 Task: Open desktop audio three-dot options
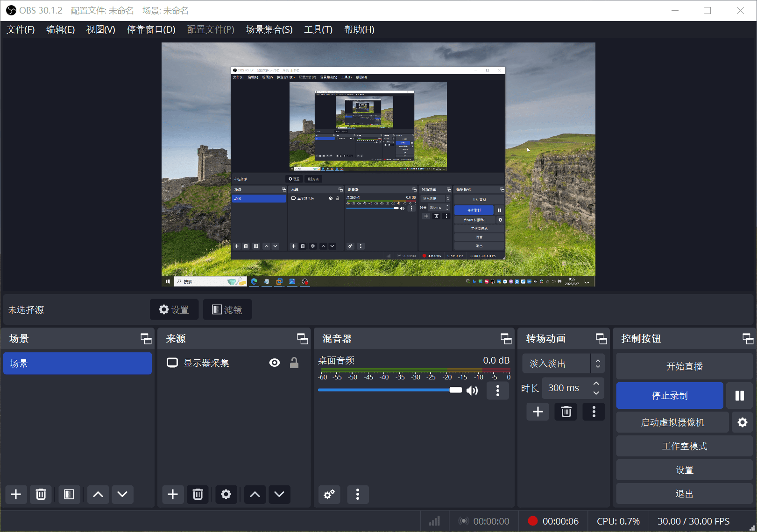(498, 390)
